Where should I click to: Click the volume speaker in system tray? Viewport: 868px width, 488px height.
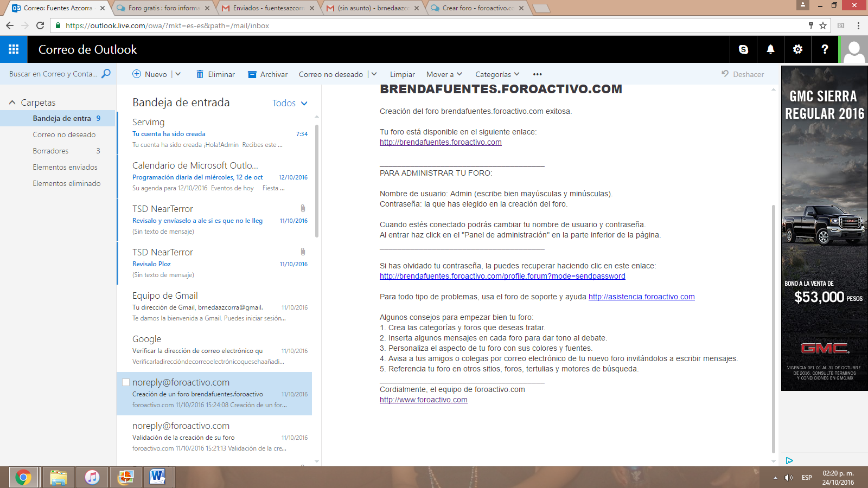tap(789, 478)
